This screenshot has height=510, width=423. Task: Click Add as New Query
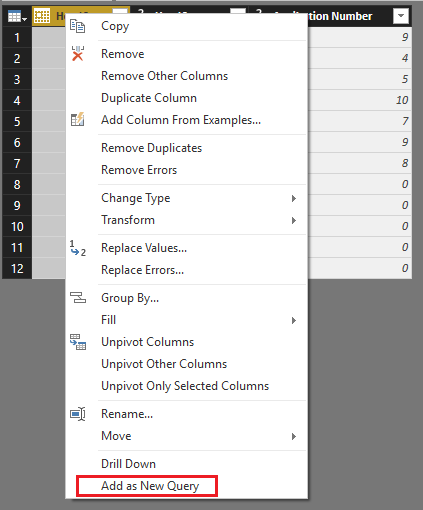[150, 486]
